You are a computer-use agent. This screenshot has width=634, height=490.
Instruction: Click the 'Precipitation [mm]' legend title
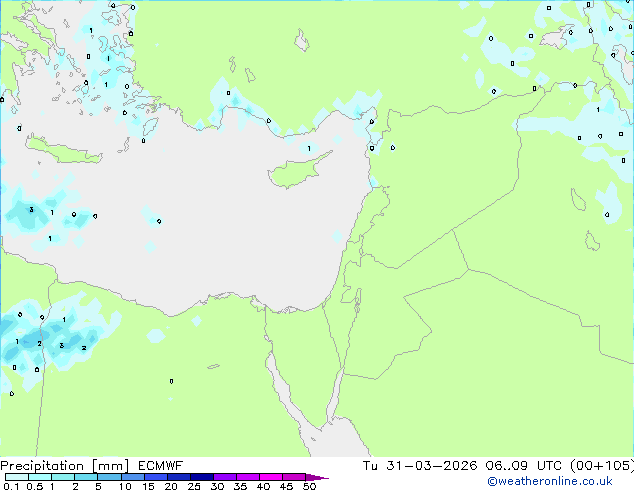click(65, 466)
